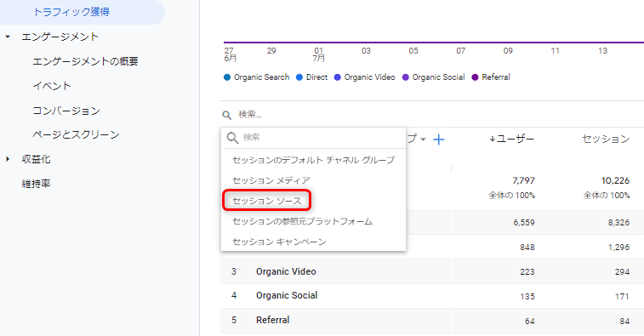
Task: Open the トラフィック獲得 report in sidebar
Action: pyautogui.click(x=71, y=12)
